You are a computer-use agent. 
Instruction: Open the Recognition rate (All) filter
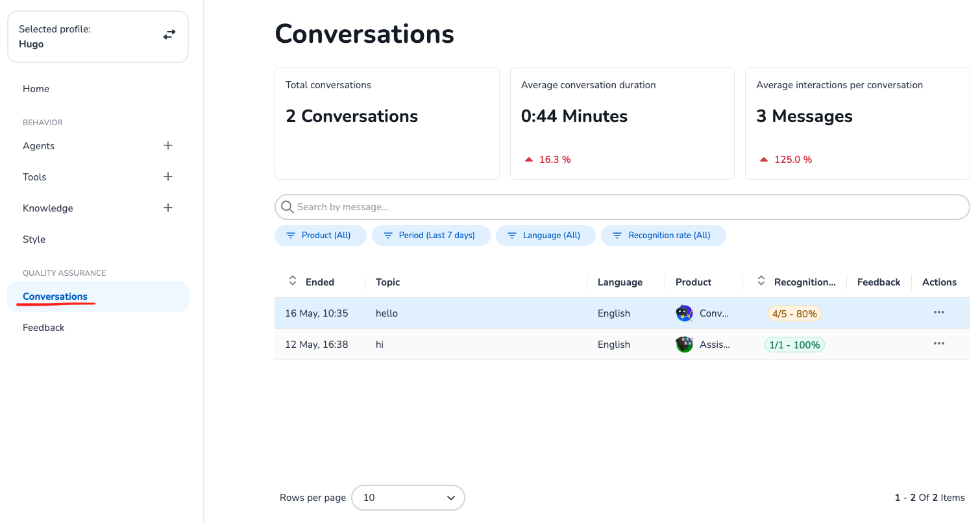663,236
